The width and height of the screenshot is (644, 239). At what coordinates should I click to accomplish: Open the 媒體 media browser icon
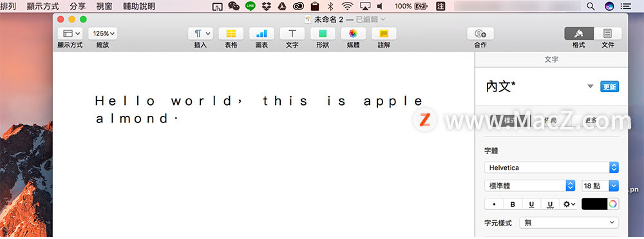353,33
